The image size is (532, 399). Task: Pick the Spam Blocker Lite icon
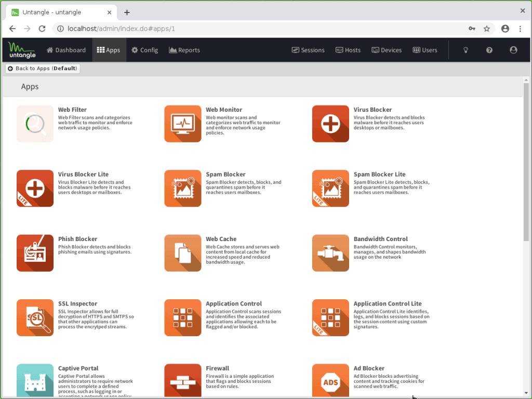tap(330, 188)
